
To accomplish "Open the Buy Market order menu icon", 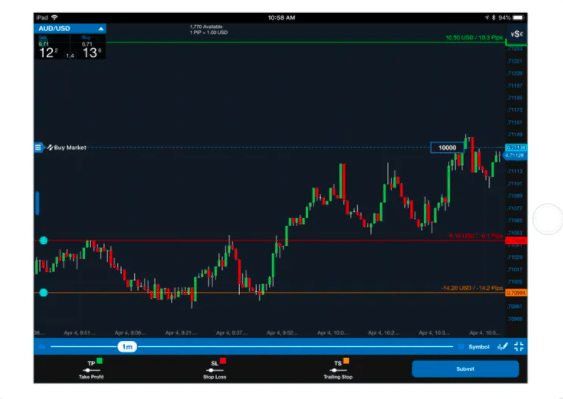I will click(38, 147).
